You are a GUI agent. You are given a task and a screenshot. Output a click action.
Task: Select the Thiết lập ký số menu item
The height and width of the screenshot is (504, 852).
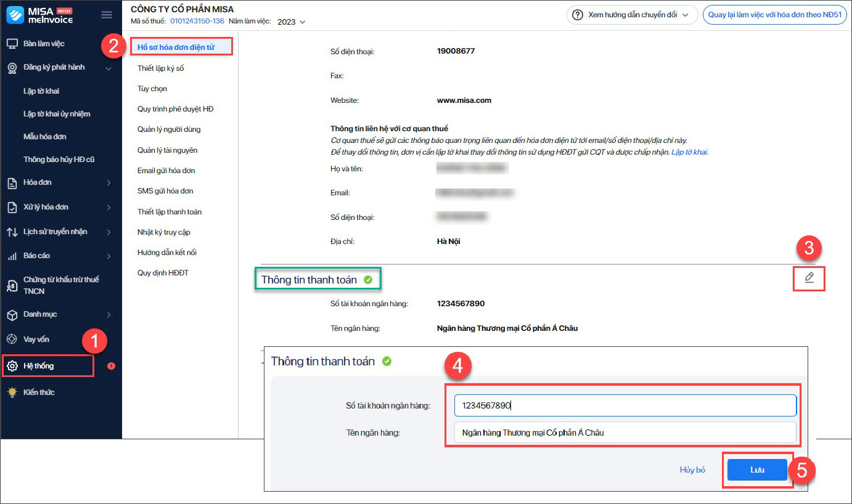[x=160, y=68]
